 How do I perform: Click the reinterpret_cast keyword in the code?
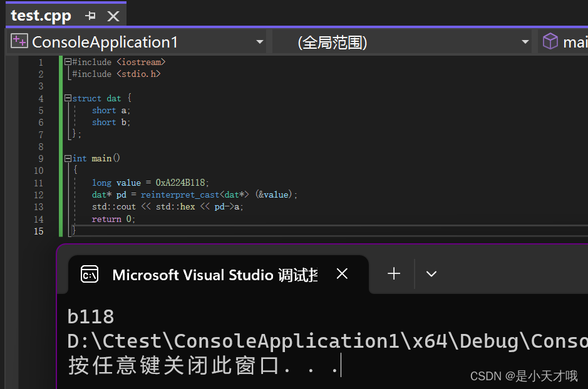point(180,194)
